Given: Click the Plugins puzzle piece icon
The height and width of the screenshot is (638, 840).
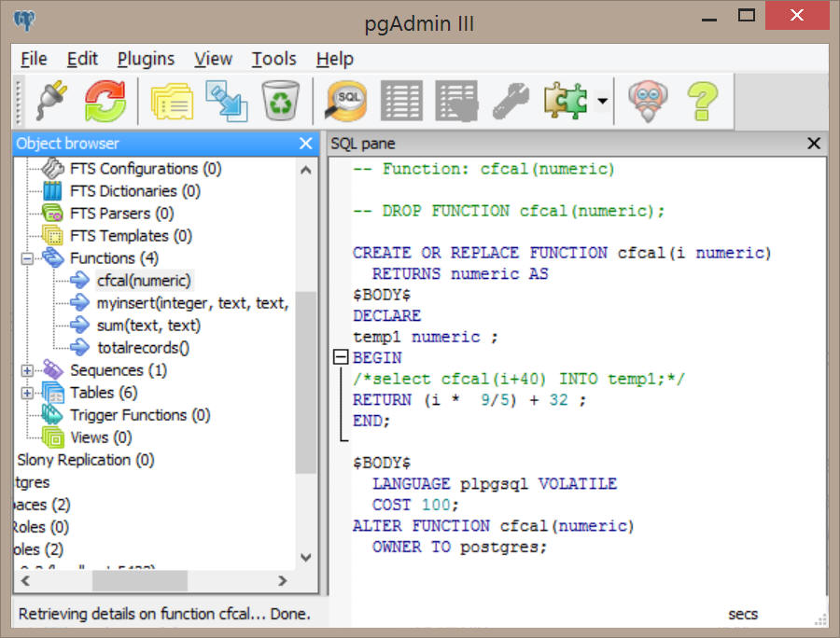Looking at the screenshot, I should pyautogui.click(x=566, y=101).
